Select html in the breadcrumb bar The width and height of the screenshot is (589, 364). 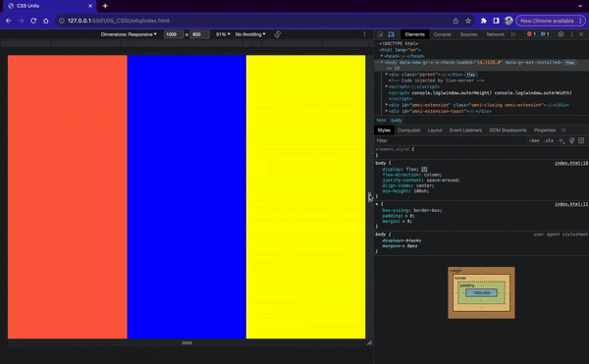pyautogui.click(x=381, y=121)
